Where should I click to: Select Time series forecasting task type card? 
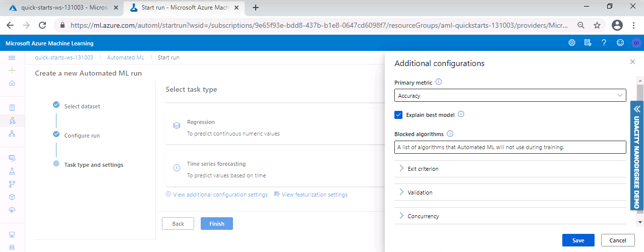[275, 168]
